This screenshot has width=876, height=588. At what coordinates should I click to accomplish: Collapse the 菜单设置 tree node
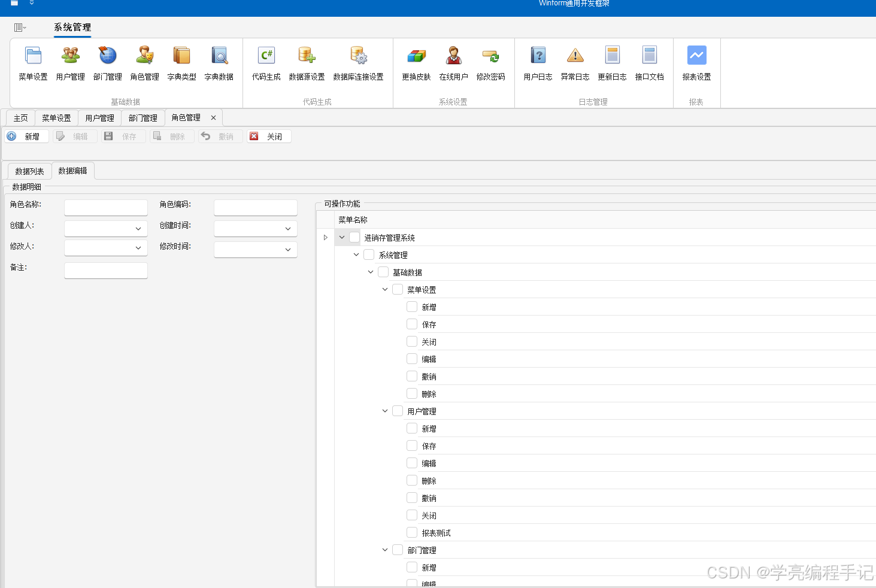[385, 289]
